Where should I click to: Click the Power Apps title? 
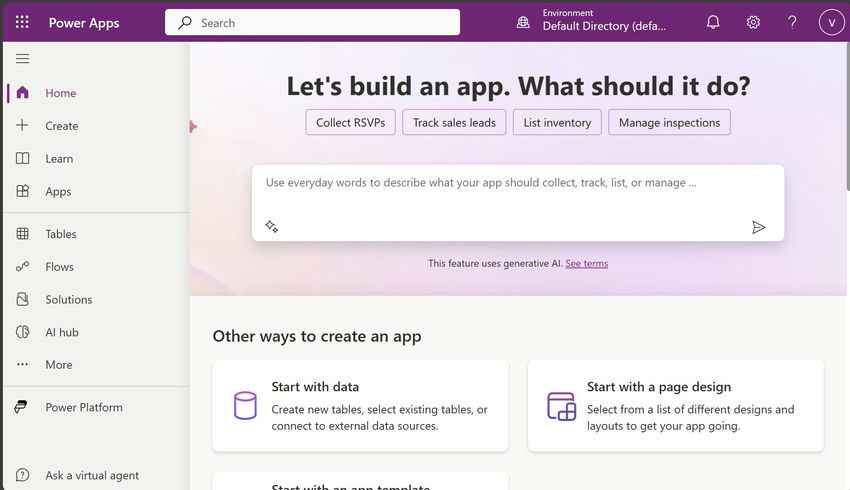pyautogui.click(x=84, y=23)
